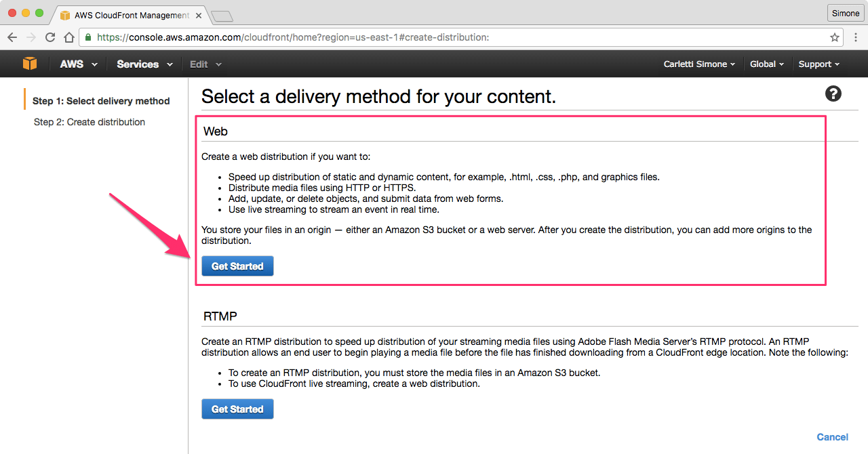Click the browser forward arrow icon

click(31, 37)
